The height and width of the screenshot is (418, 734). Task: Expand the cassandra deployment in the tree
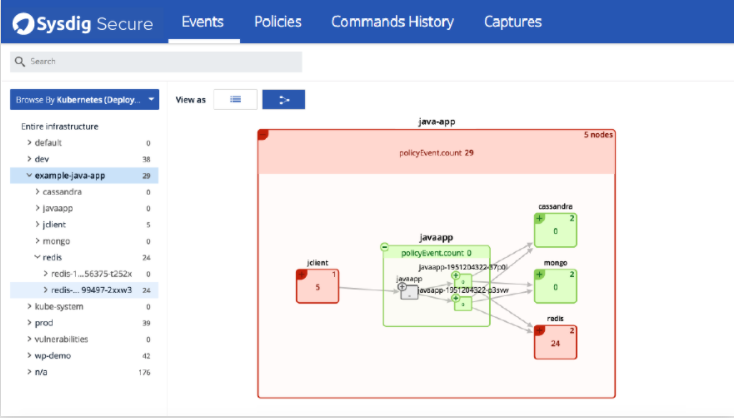coord(37,191)
